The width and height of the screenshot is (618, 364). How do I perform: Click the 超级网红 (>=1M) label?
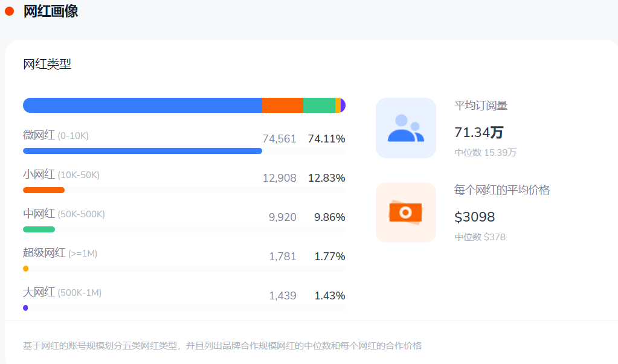[x=60, y=253]
